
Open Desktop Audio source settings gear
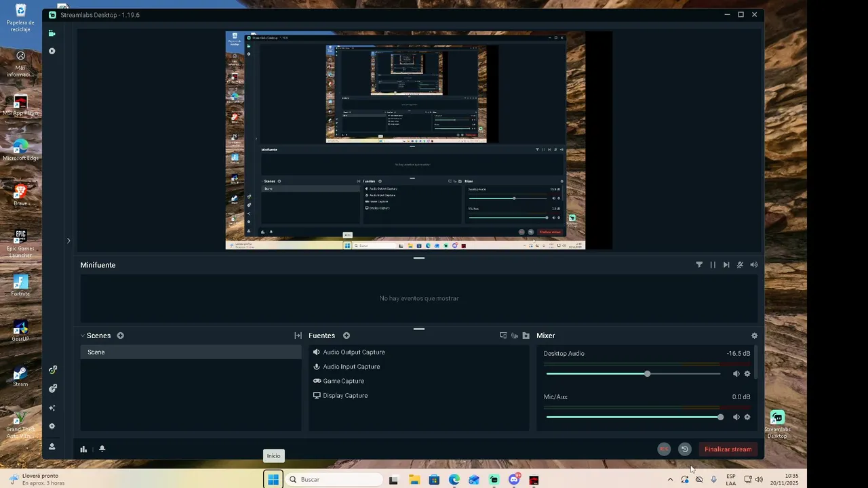pyautogui.click(x=747, y=373)
